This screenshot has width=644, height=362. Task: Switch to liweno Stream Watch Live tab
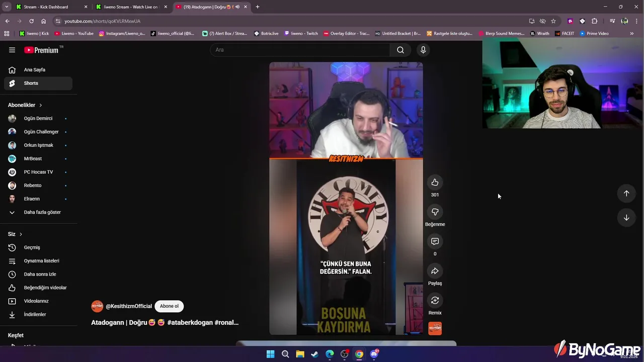[x=132, y=7]
